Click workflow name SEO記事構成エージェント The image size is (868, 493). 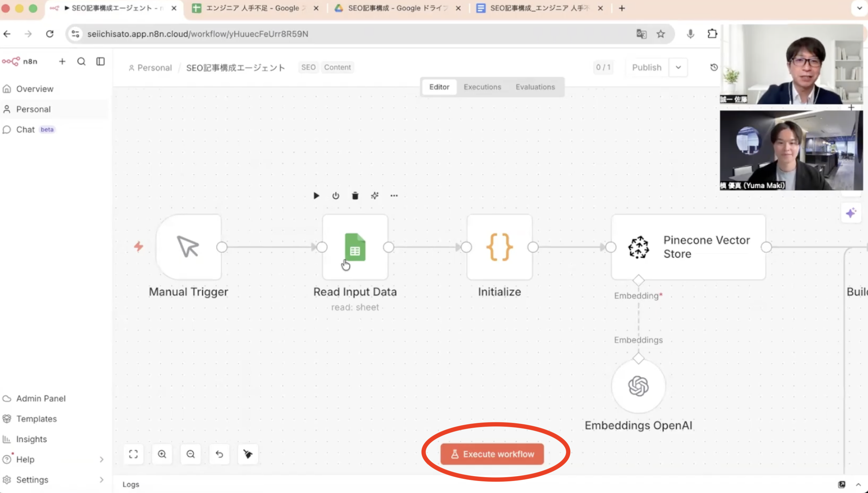[236, 67]
